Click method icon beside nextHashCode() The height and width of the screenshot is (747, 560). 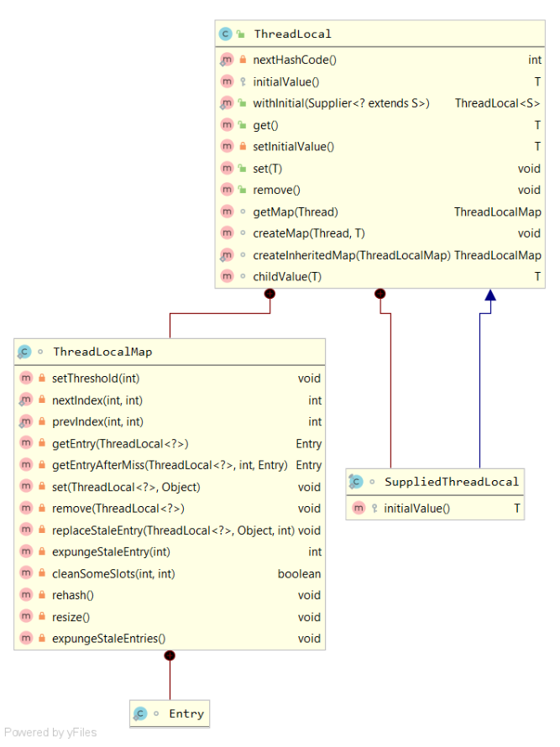click(x=227, y=60)
